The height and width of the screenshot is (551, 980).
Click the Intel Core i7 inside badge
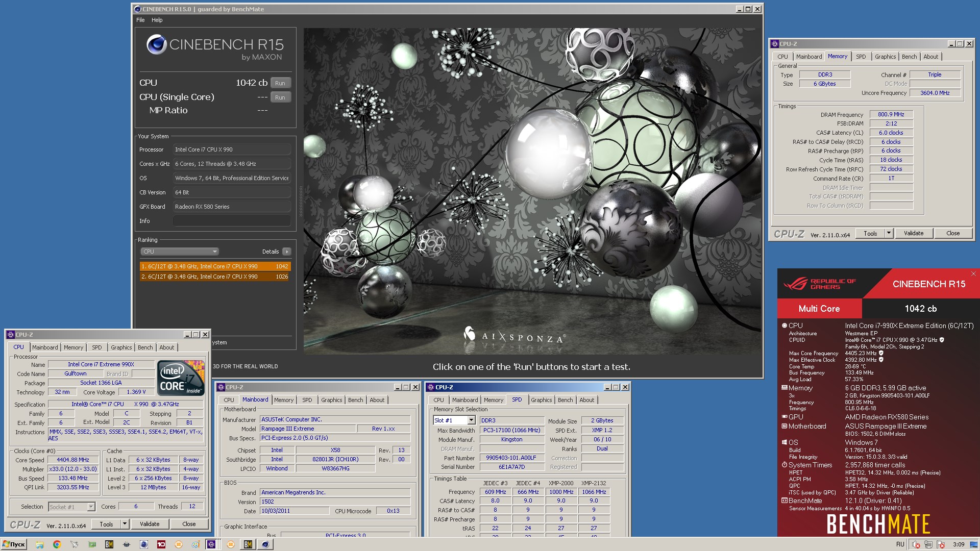coord(181,378)
